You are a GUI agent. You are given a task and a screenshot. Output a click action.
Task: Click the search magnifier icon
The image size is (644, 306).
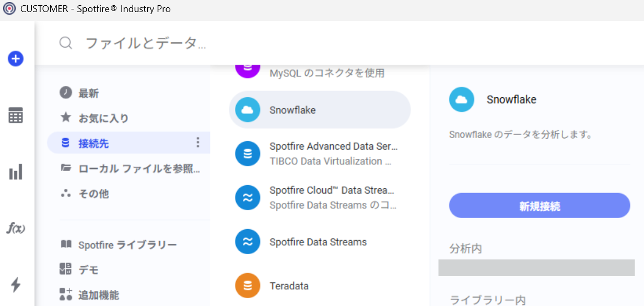(x=66, y=43)
